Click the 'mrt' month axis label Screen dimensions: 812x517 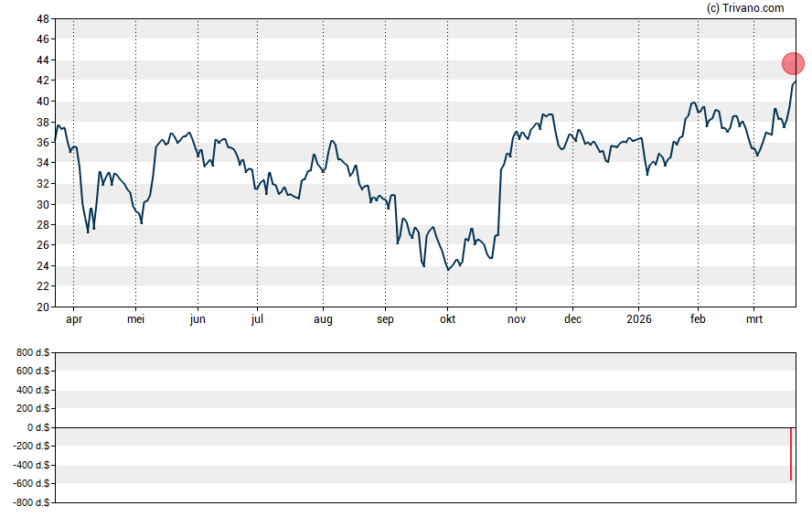click(753, 320)
